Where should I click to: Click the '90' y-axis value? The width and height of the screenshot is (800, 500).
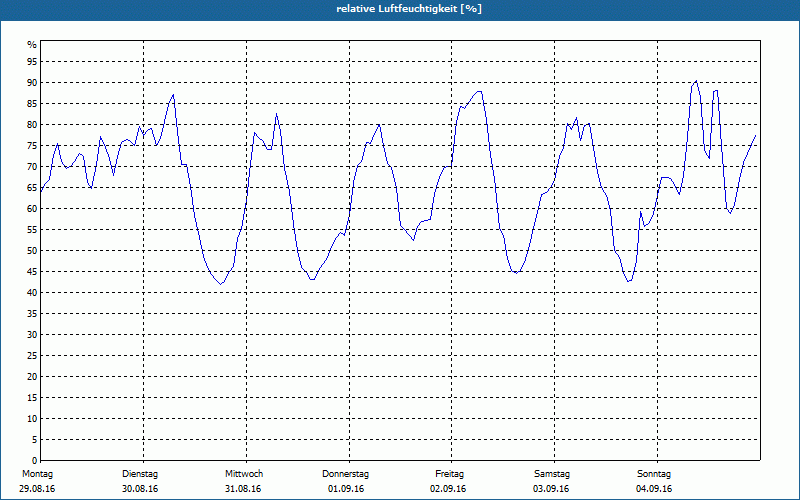(32, 83)
